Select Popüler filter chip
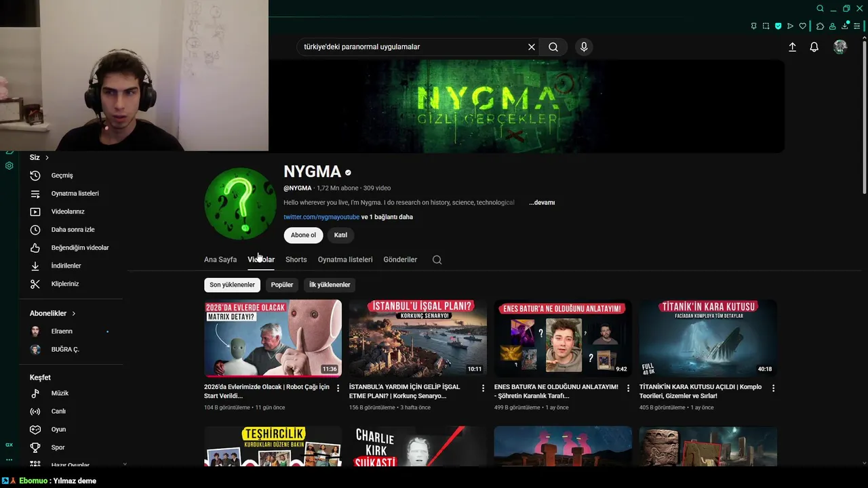Screen dimensions: 868x488 [282, 285]
